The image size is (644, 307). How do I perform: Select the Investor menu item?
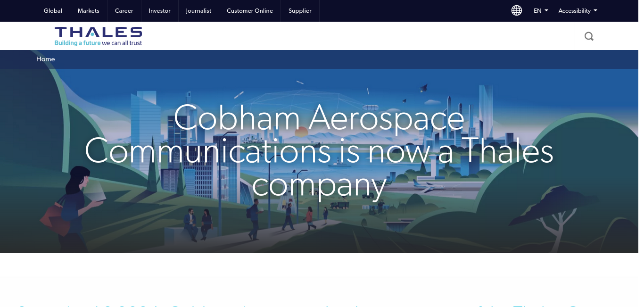pos(160,11)
